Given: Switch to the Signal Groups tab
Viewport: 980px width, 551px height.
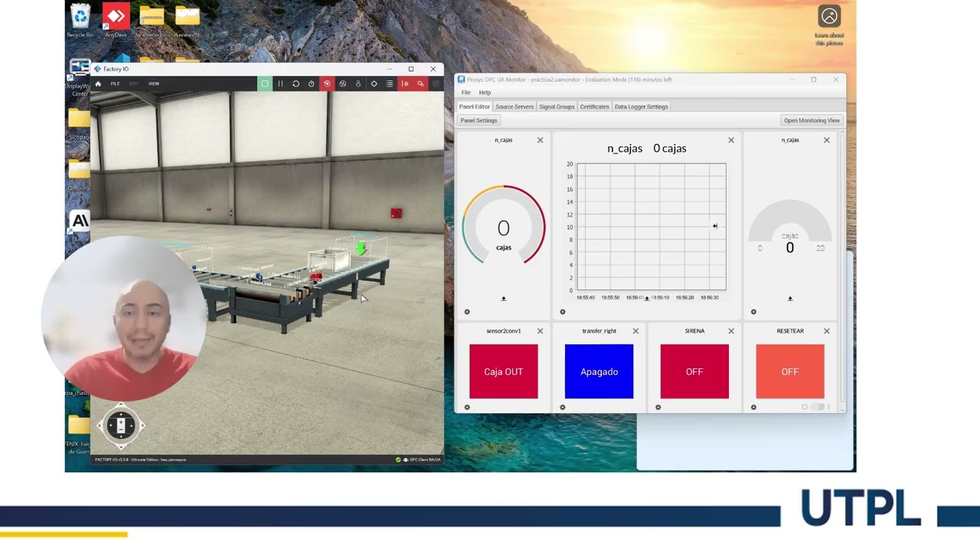Looking at the screenshot, I should tap(557, 106).
